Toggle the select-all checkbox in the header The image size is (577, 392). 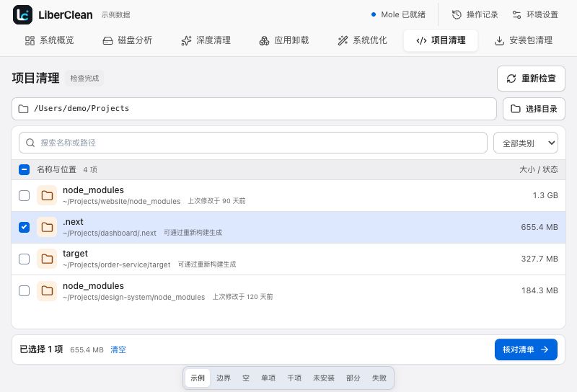(25, 169)
